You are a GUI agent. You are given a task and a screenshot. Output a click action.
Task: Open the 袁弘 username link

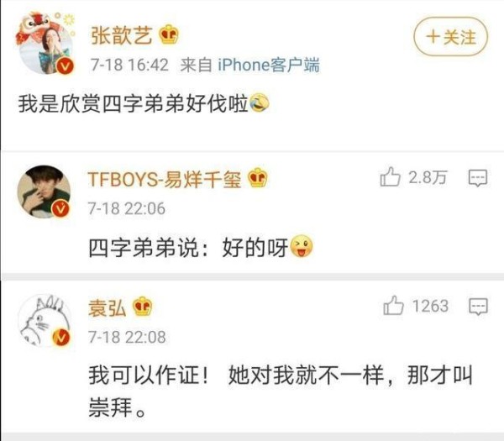point(107,307)
